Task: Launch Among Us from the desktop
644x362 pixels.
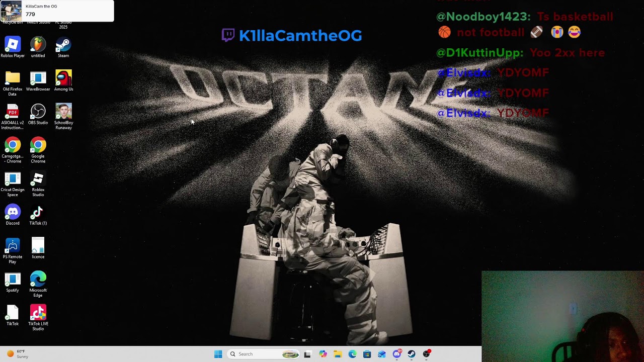Action: 63,81
